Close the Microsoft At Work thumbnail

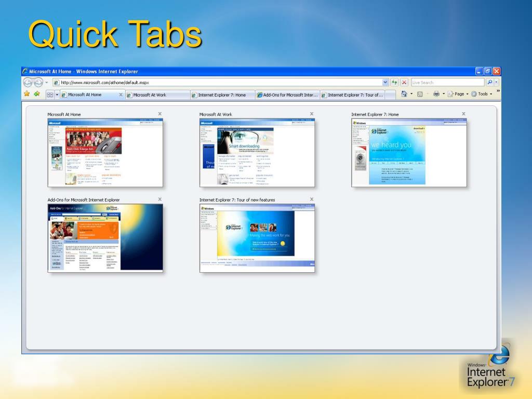tap(312, 114)
